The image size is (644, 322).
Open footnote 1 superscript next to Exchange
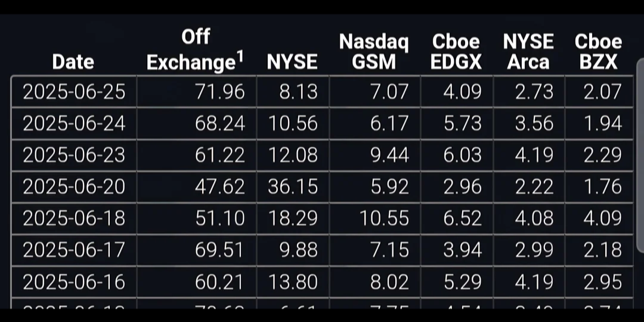[x=239, y=54]
